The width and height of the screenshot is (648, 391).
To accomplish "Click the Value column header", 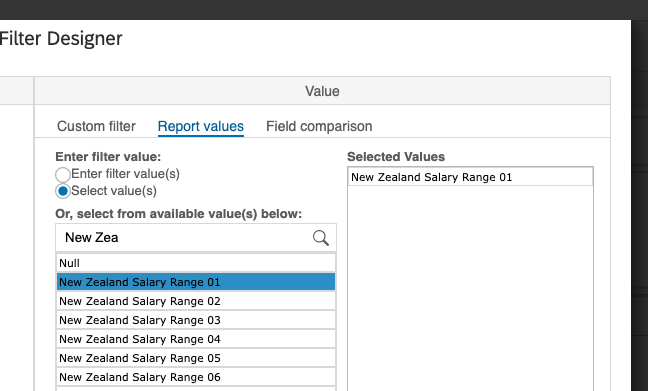I will pyautogui.click(x=322, y=91).
